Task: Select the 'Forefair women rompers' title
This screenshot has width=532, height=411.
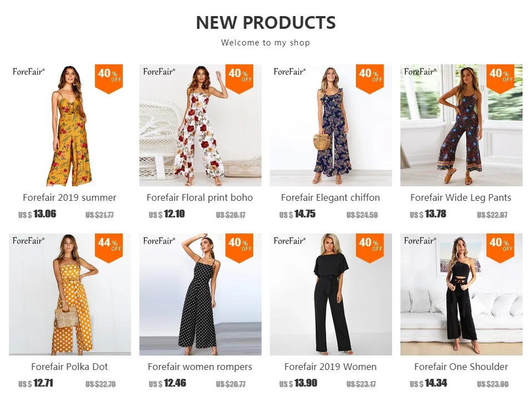Action: tap(200, 367)
